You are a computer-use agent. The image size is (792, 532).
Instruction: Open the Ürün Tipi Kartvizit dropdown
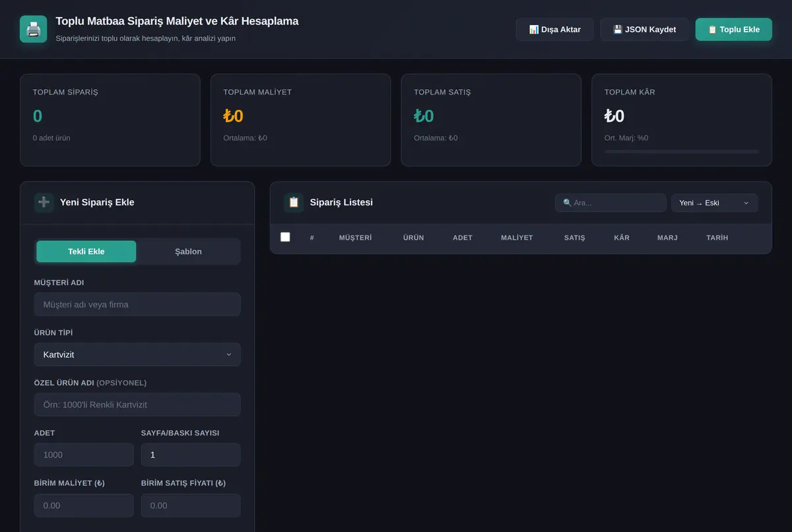click(137, 354)
